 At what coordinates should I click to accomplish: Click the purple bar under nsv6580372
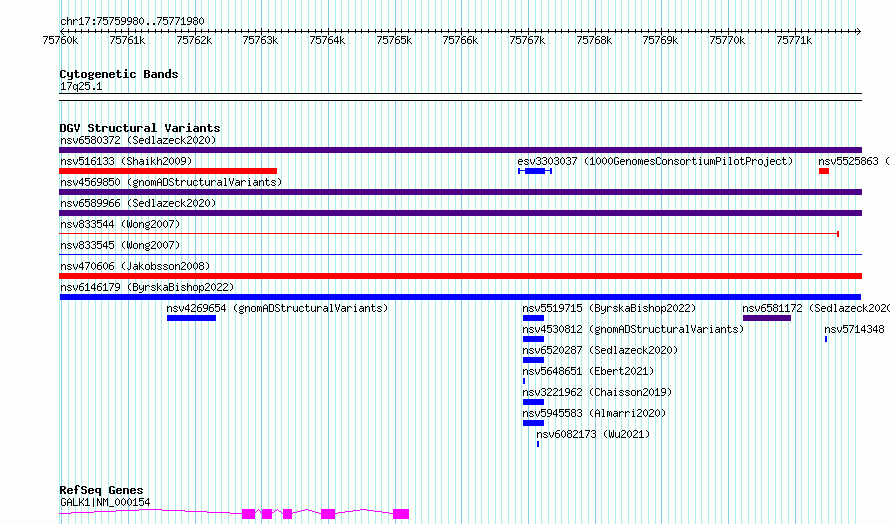[460, 150]
